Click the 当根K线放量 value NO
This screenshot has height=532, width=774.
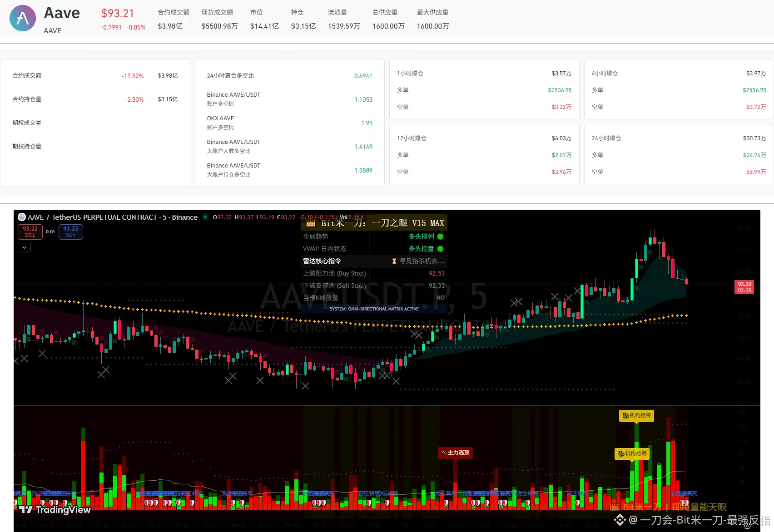click(x=441, y=298)
